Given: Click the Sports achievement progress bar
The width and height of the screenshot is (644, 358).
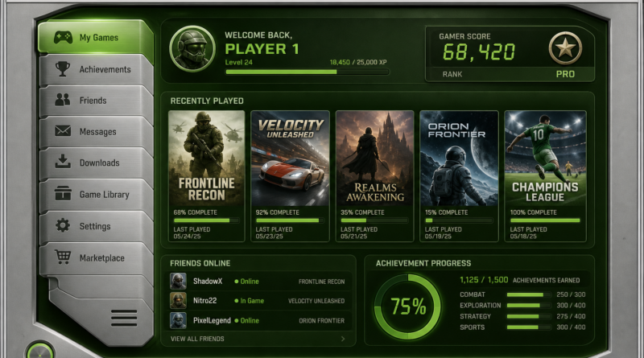Looking at the screenshot, I should (529, 327).
